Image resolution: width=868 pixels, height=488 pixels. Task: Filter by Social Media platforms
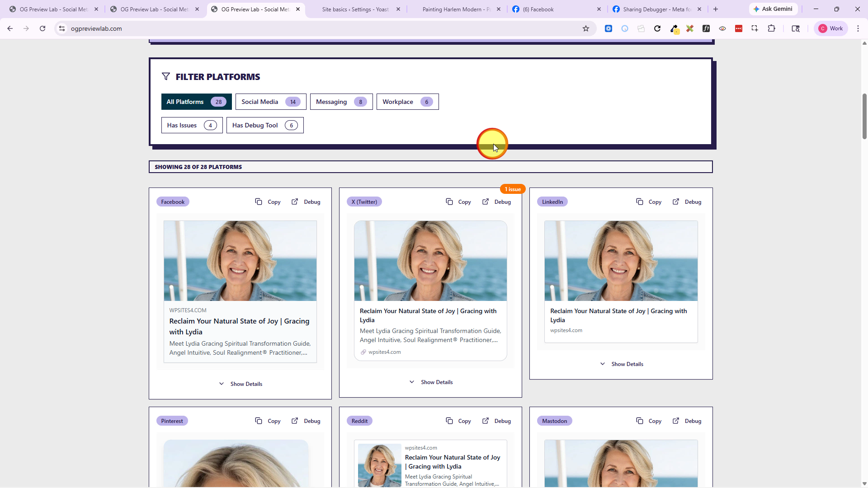[x=271, y=102]
